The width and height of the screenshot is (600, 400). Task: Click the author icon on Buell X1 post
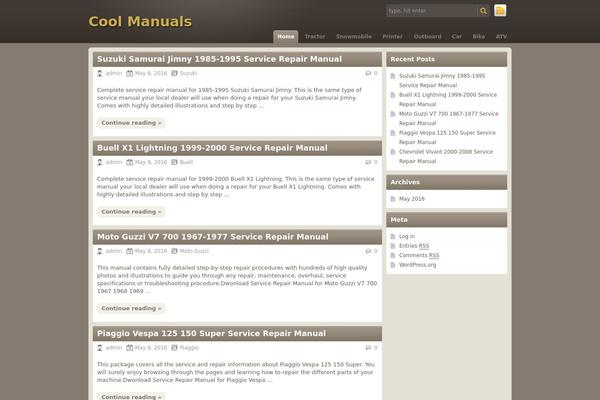(100, 162)
